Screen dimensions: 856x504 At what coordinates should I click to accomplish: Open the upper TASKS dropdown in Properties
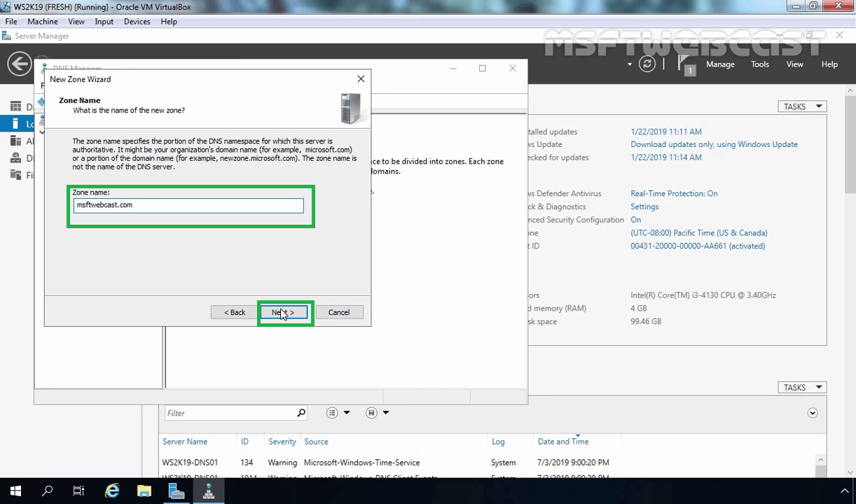click(x=802, y=106)
